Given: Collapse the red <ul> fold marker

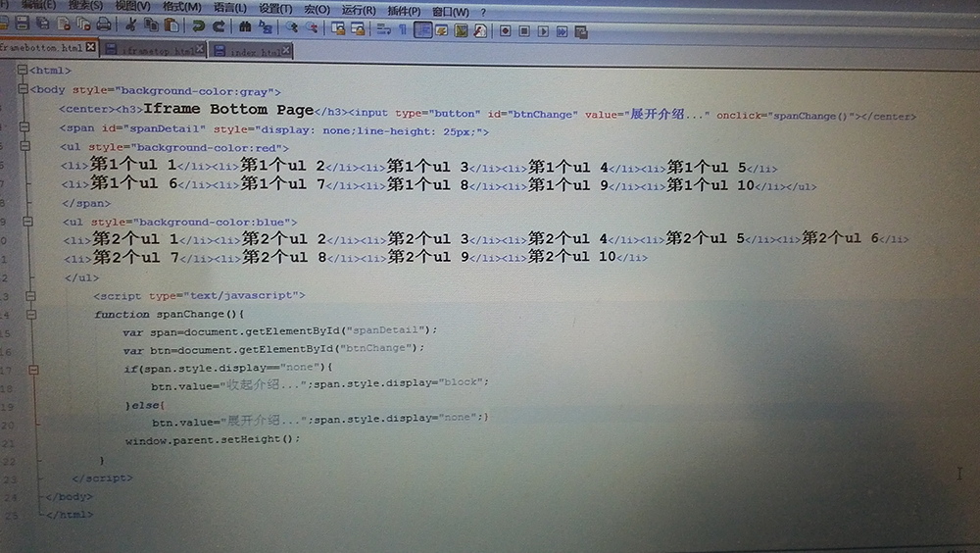Looking at the screenshot, I should (x=25, y=146).
